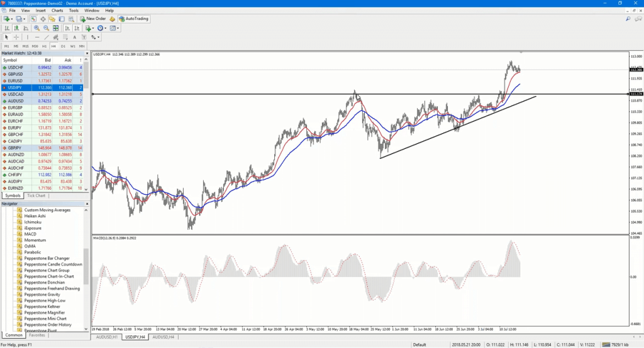The image size is (644, 348).
Task: Select the horizontal line tool
Action: [x=37, y=37]
